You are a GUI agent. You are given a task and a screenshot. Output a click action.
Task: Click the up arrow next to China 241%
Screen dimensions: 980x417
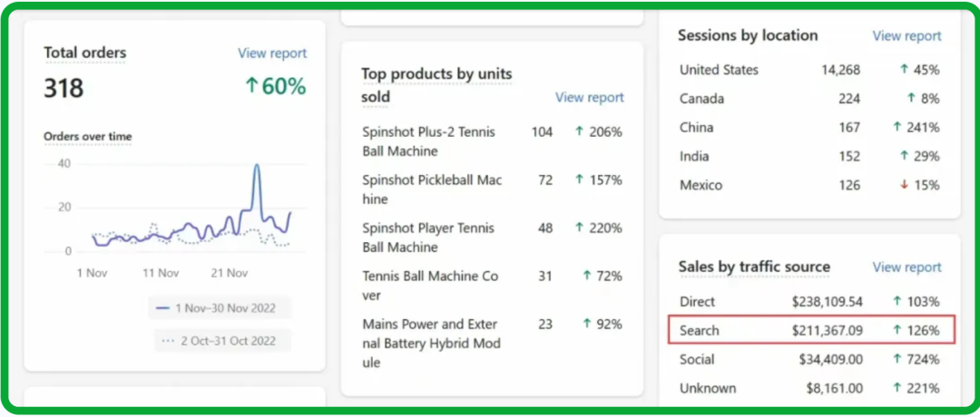(897, 128)
